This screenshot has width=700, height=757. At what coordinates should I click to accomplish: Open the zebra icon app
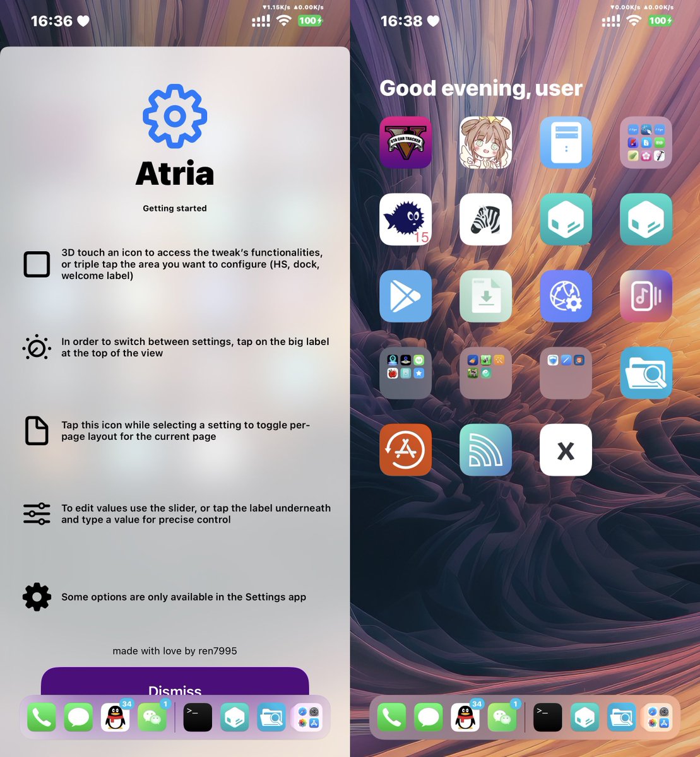click(x=485, y=220)
